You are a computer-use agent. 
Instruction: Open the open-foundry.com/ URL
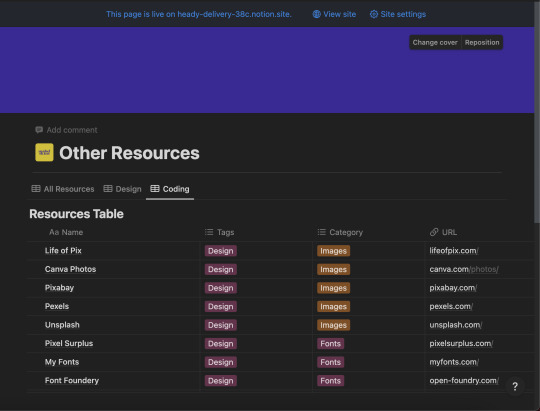[464, 381]
